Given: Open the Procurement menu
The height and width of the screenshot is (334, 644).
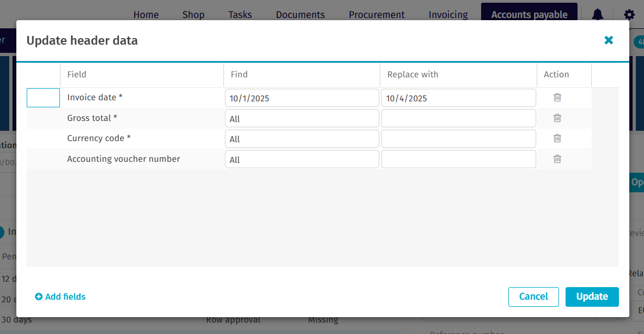Looking at the screenshot, I should (376, 15).
